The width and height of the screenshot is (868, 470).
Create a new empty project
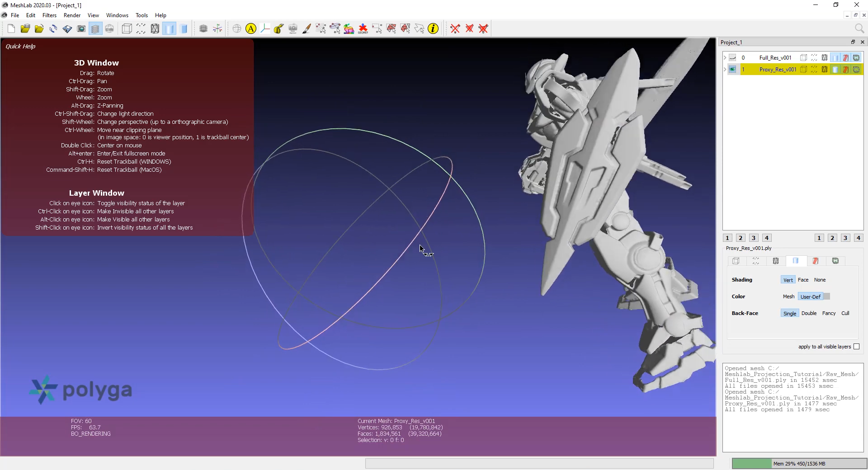[x=11, y=29]
